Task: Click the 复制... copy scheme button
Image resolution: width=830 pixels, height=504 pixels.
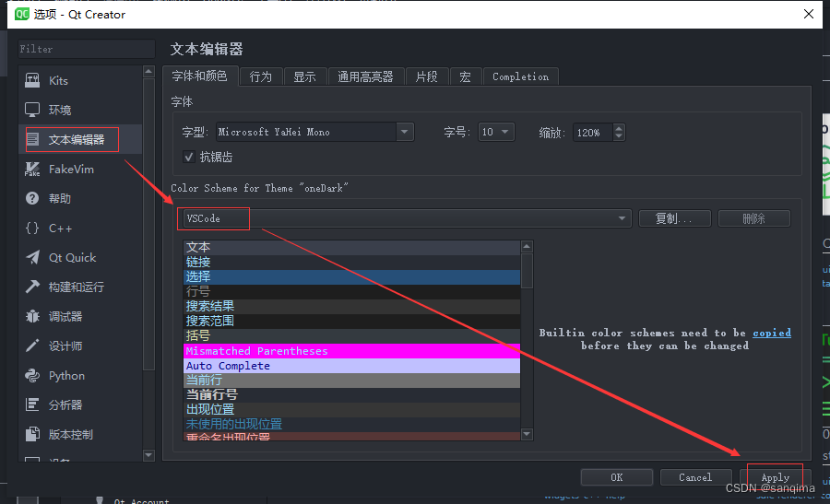Action: 674,218
